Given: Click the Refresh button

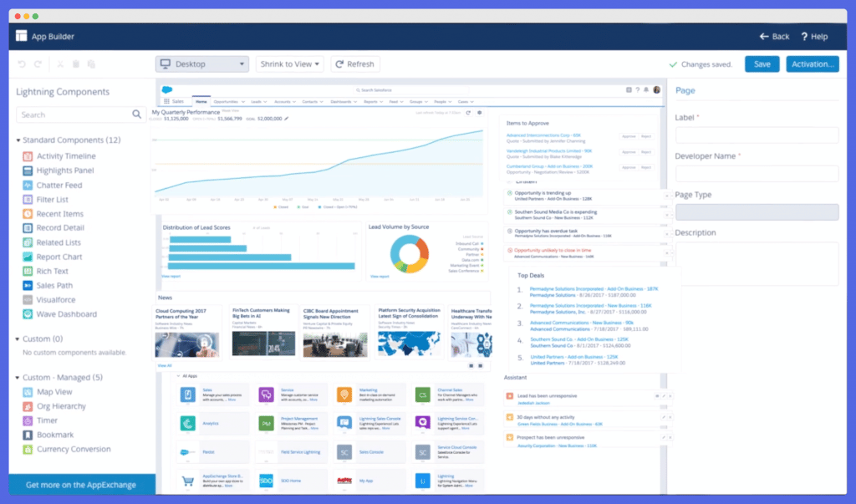Looking at the screenshot, I should (x=354, y=64).
